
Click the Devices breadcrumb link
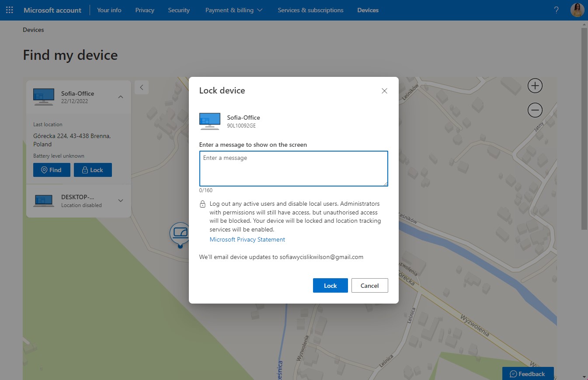pos(33,30)
